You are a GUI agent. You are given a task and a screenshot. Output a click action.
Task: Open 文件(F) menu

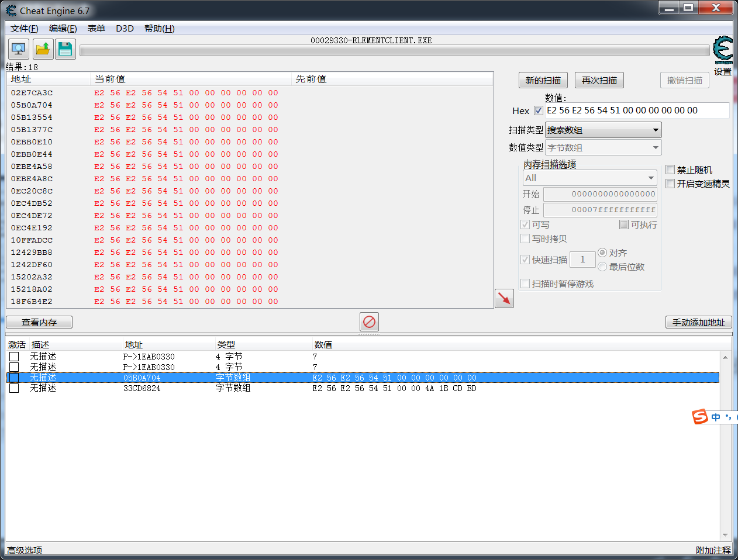(24, 29)
